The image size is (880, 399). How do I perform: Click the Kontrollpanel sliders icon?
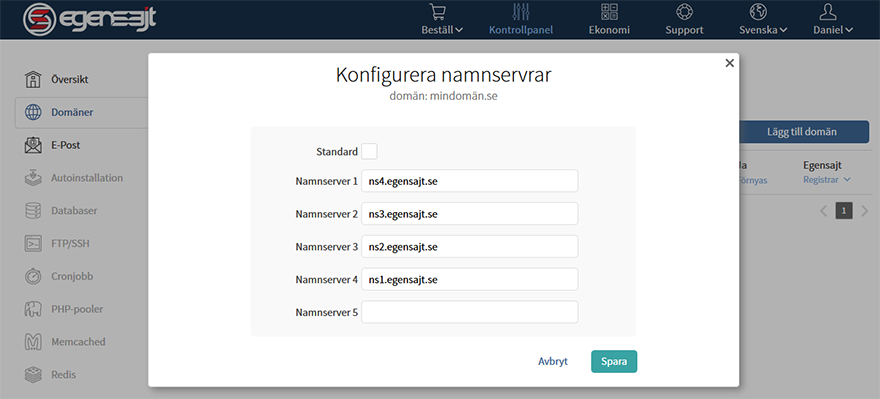[x=521, y=12]
